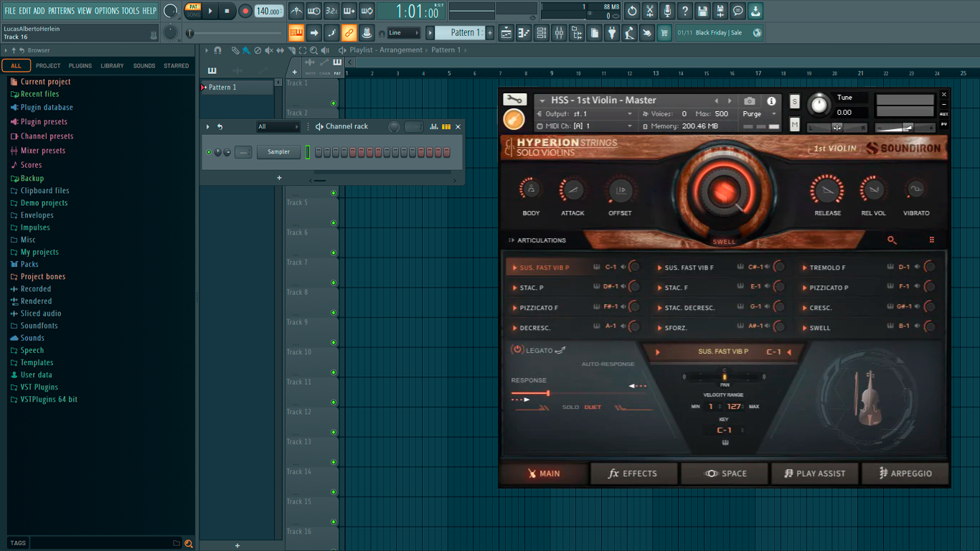Click the Kontakt snapshot camera icon
The image size is (980, 551).
[x=750, y=101]
